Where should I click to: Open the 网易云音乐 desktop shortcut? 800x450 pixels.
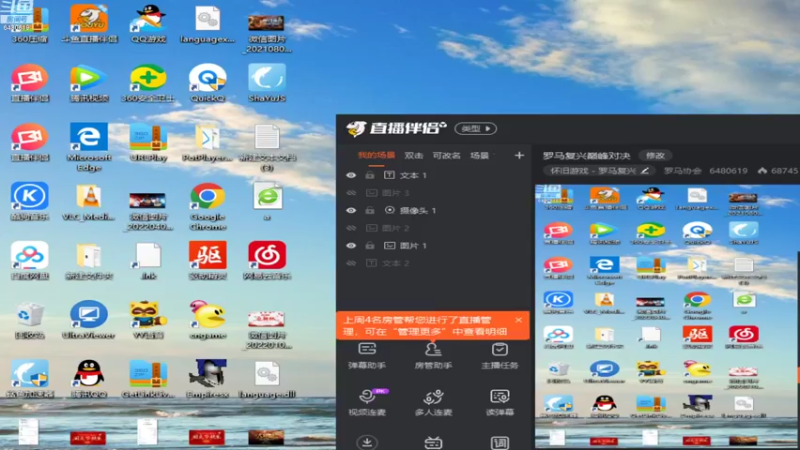pos(267,261)
